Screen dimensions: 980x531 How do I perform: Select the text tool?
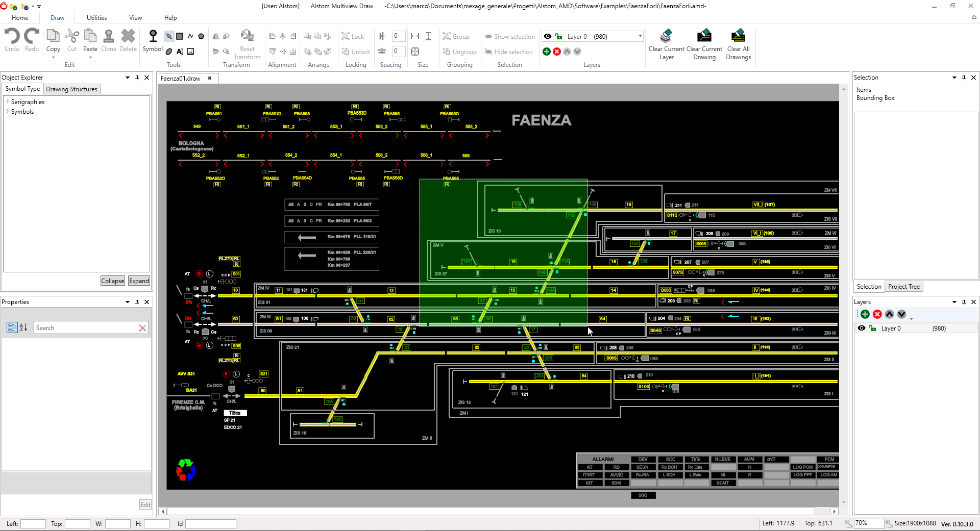(180, 52)
